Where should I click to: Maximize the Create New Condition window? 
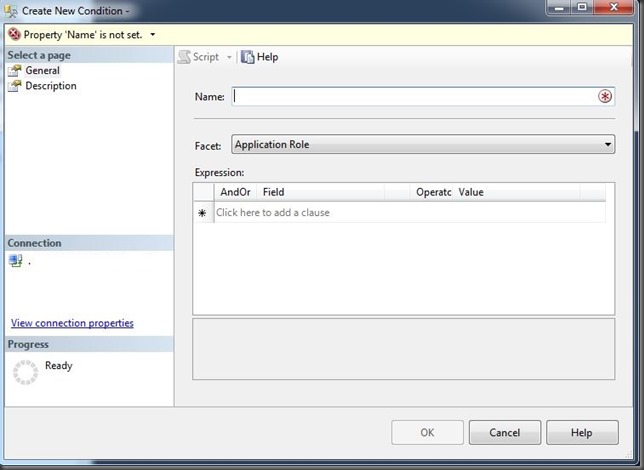(582, 7)
